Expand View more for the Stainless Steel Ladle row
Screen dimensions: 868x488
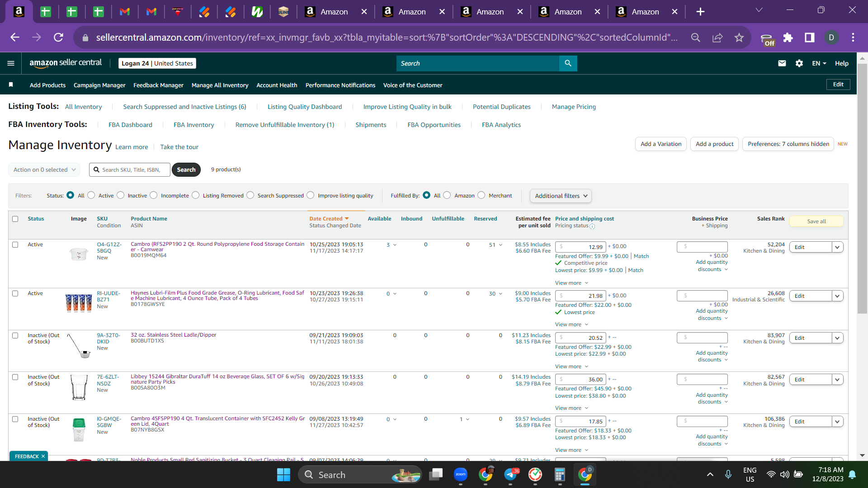click(571, 366)
